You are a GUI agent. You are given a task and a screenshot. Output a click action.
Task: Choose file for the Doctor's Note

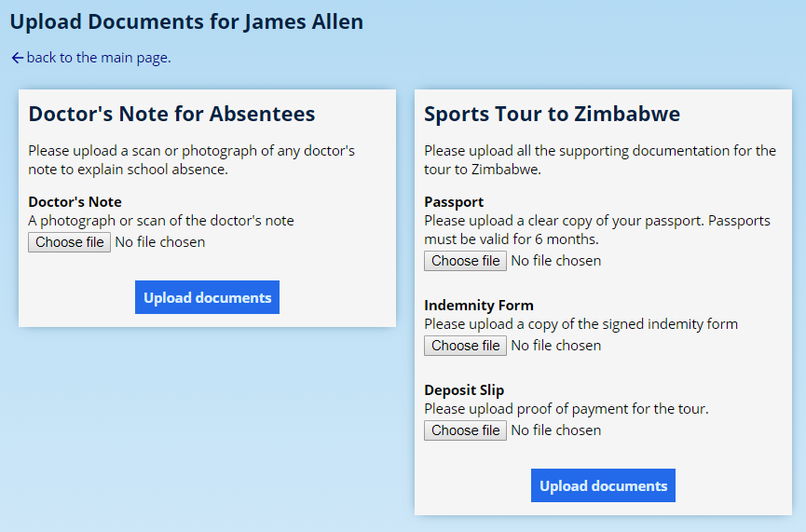[x=70, y=242]
